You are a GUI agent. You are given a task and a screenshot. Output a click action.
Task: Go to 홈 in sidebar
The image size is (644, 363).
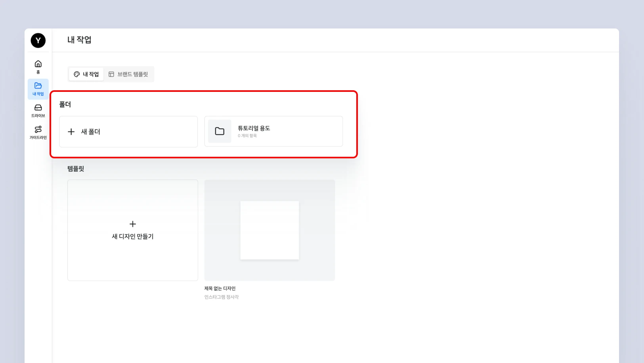(38, 67)
